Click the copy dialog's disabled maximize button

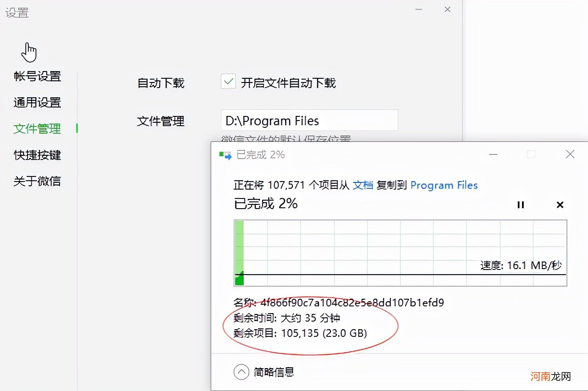(x=531, y=154)
